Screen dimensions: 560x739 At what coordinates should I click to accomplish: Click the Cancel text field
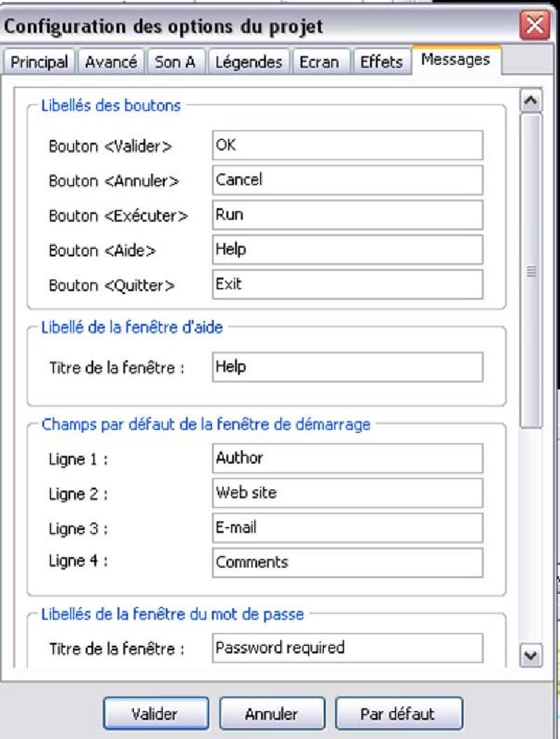347,180
